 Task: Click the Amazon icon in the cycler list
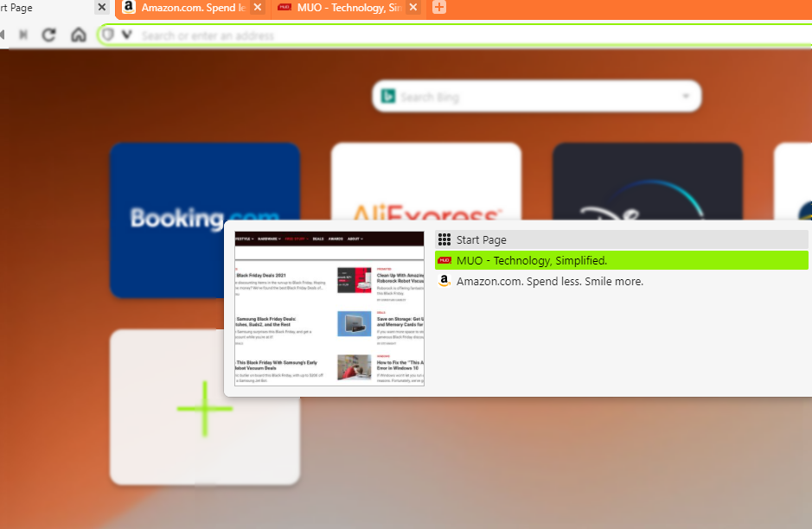pyautogui.click(x=444, y=281)
